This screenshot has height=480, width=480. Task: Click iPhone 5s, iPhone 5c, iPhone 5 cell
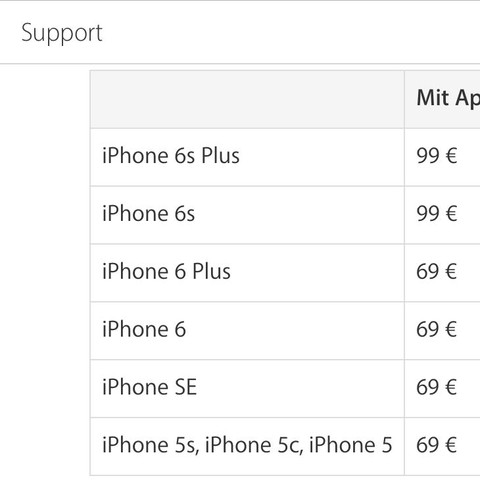tap(247, 446)
